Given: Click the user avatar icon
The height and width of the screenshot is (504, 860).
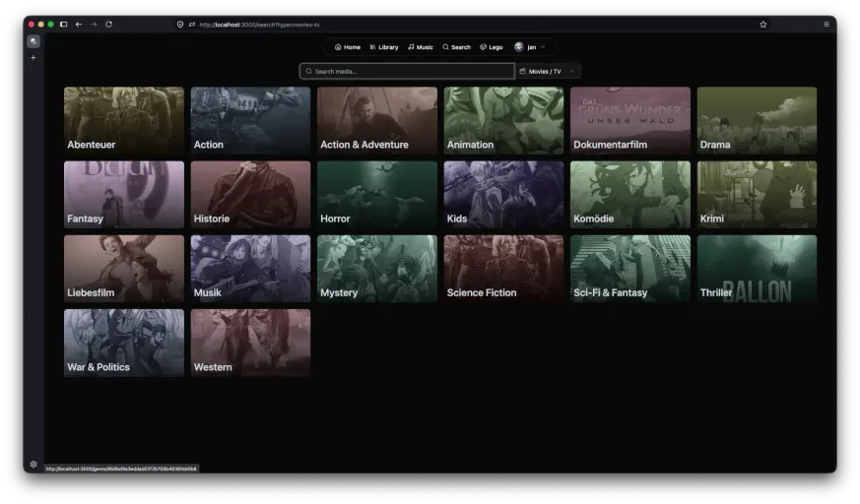Looking at the screenshot, I should [518, 47].
